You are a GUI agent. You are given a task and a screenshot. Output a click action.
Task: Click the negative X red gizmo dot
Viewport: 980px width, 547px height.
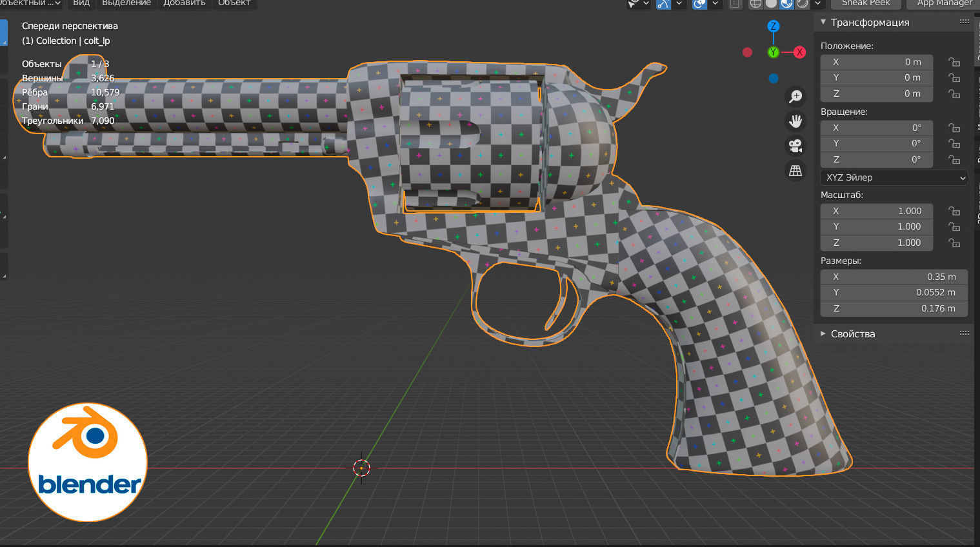point(747,52)
